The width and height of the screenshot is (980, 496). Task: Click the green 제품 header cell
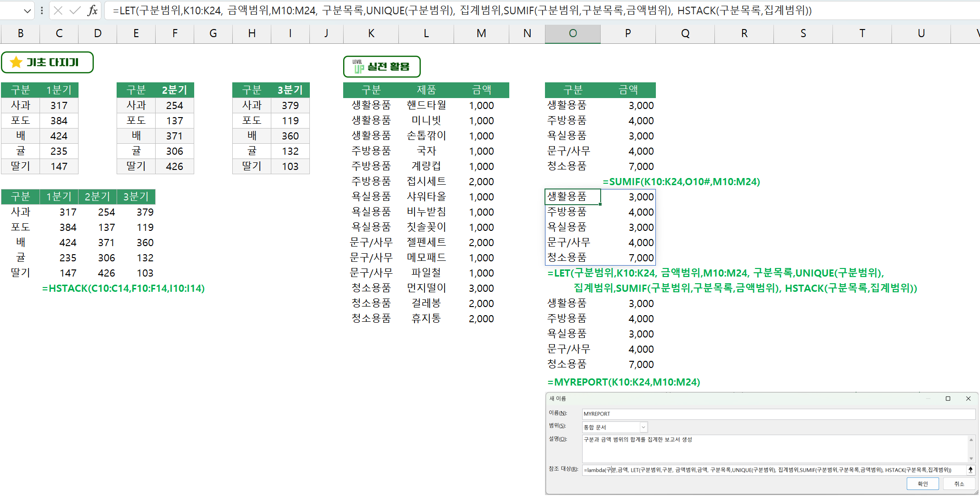pyautogui.click(x=426, y=90)
